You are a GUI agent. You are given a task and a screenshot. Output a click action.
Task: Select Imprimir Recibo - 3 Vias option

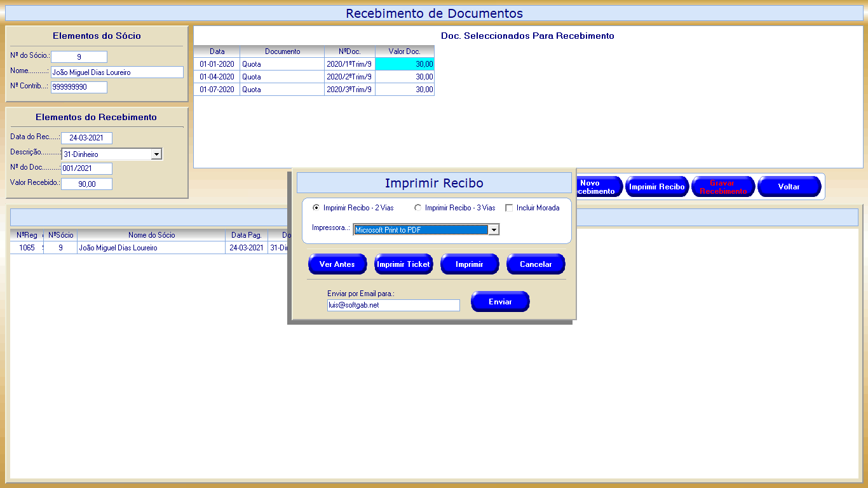[x=417, y=208]
